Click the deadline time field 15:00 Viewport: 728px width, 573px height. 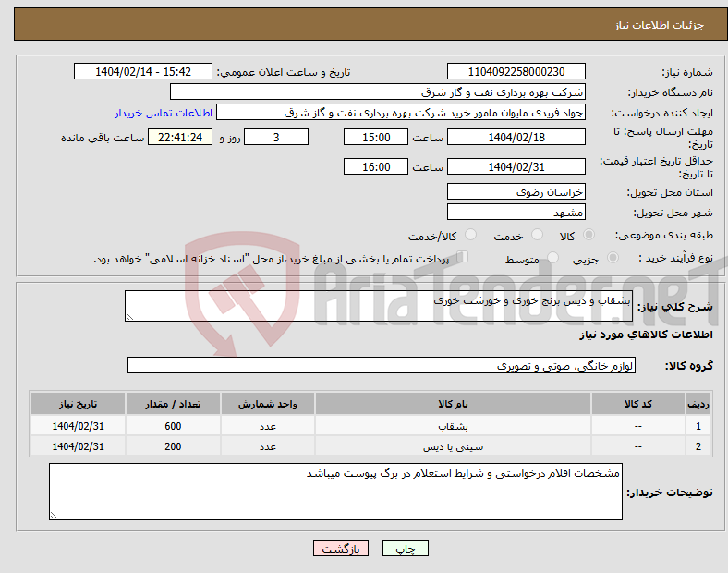(376, 137)
